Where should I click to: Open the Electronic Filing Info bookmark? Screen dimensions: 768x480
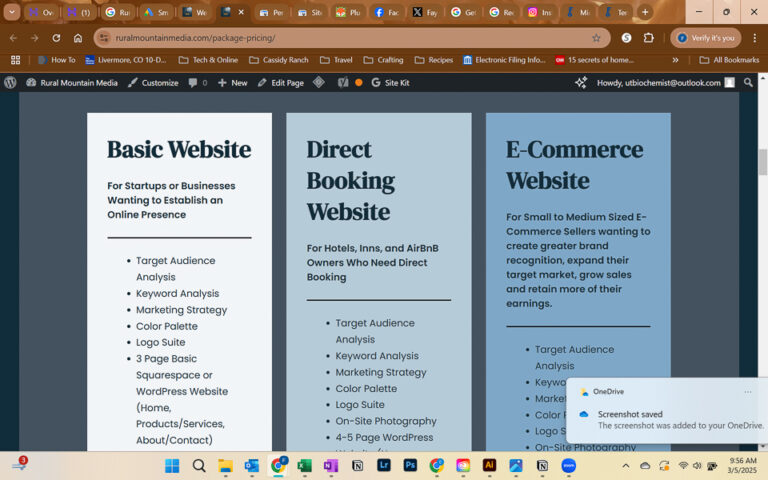tap(504, 60)
